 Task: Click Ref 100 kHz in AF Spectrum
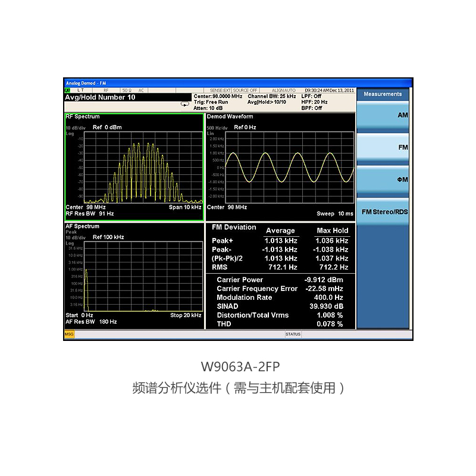108,237
